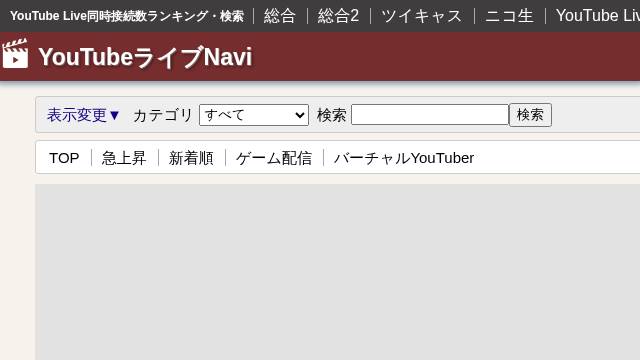Click the clapperboard logo icon

point(15,53)
